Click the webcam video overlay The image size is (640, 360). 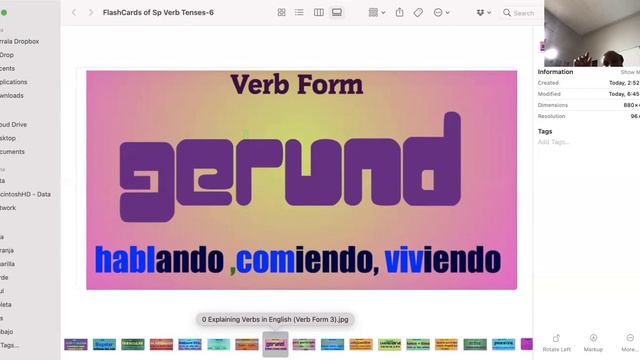[x=592, y=33]
